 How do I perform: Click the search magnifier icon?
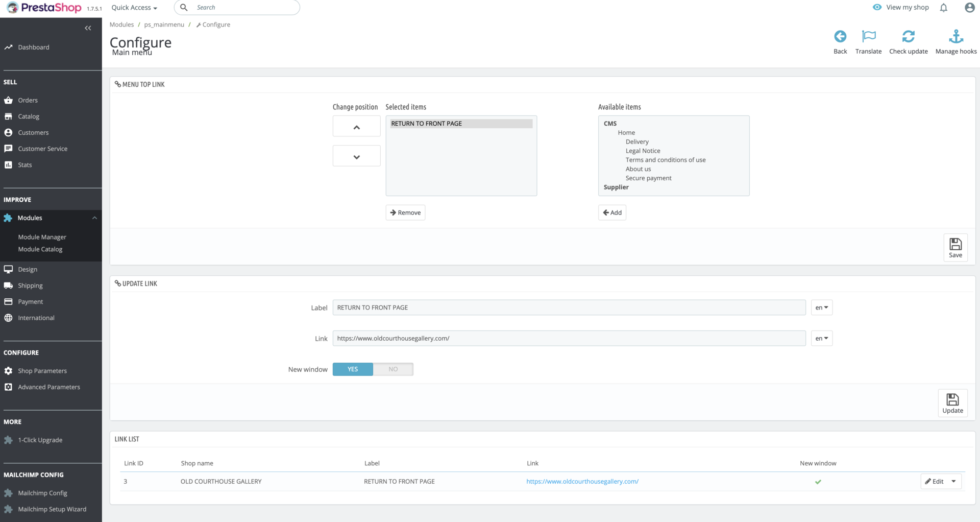click(x=184, y=8)
